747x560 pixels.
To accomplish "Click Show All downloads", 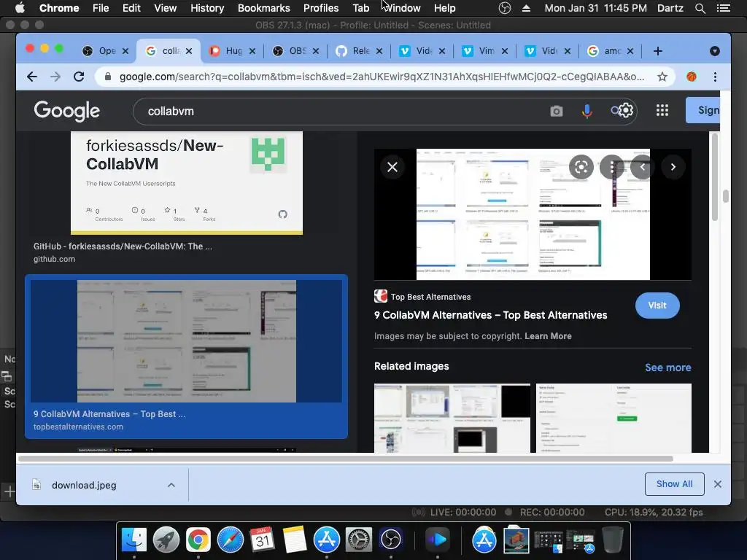I will [x=674, y=484].
